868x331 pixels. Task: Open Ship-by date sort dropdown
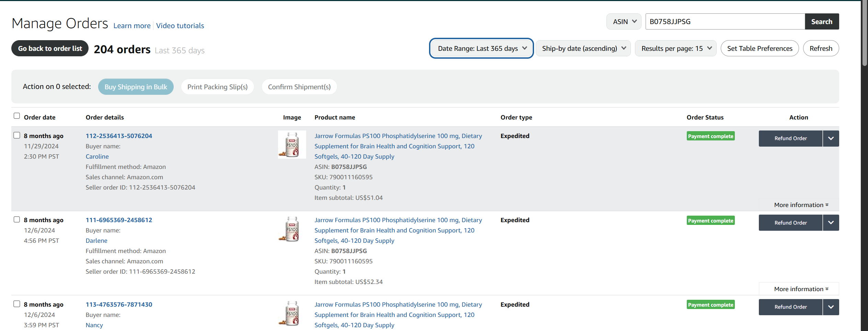tap(583, 48)
